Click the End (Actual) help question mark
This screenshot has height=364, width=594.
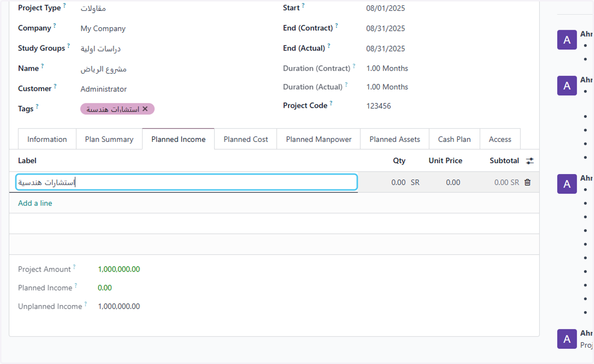pos(329,46)
